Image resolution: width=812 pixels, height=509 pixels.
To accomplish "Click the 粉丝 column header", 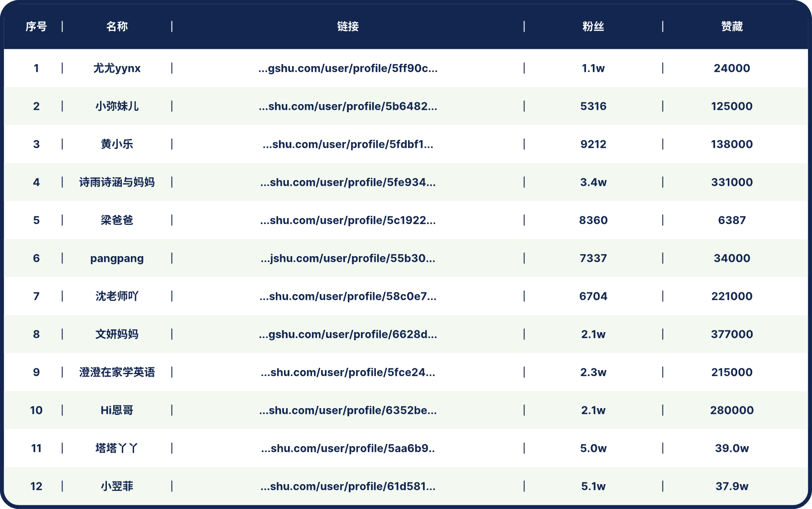I will [x=593, y=27].
